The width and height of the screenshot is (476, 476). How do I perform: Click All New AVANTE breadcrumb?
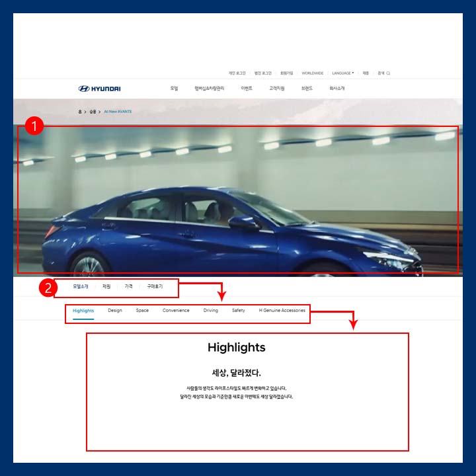tap(118, 112)
